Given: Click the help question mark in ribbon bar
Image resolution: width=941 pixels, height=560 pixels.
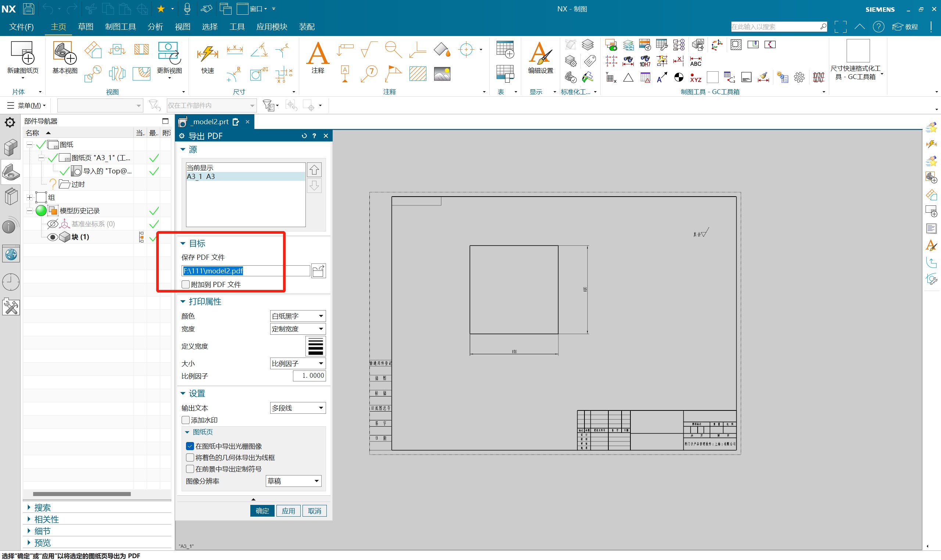Looking at the screenshot, I should click(x=879, y=27).
